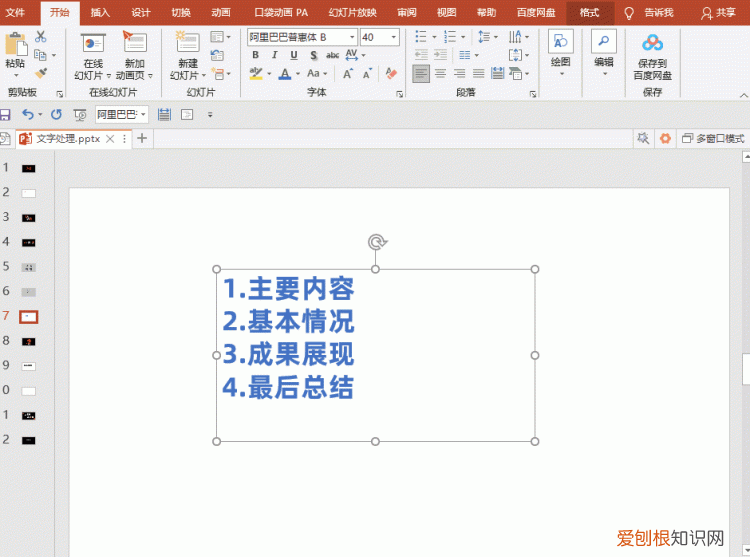Image resolution: width=750 pixels, height=557 pixels.
Task: Click the yellow text highlight color button
Action: [x=256, y=74]
